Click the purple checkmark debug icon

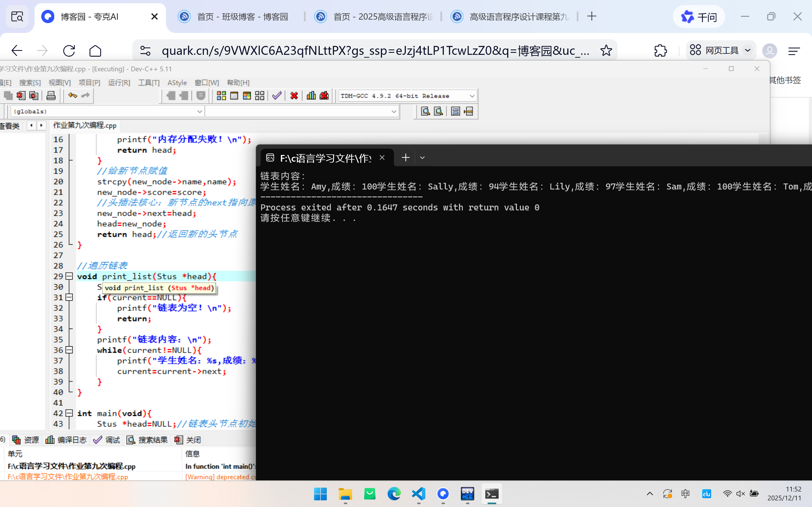277,96
